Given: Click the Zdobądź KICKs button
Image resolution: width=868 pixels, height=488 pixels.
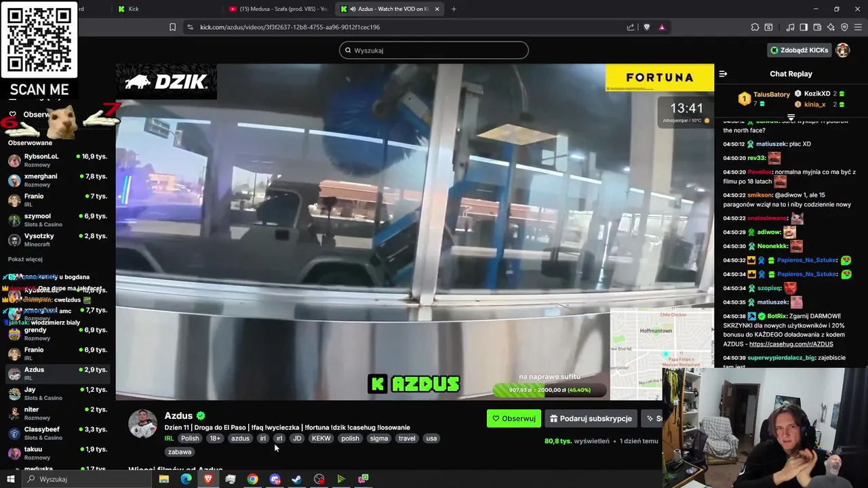Looking at the screenshot, I should pos(799,50).
